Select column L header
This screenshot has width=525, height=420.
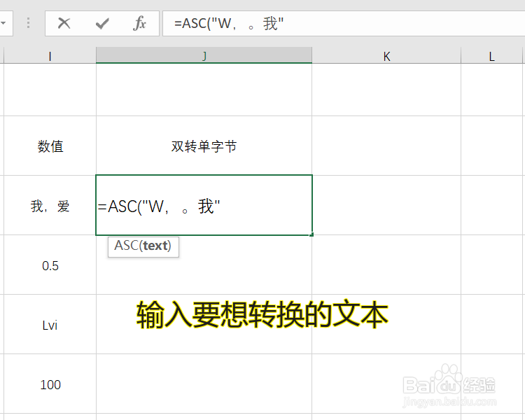(491, 55)
